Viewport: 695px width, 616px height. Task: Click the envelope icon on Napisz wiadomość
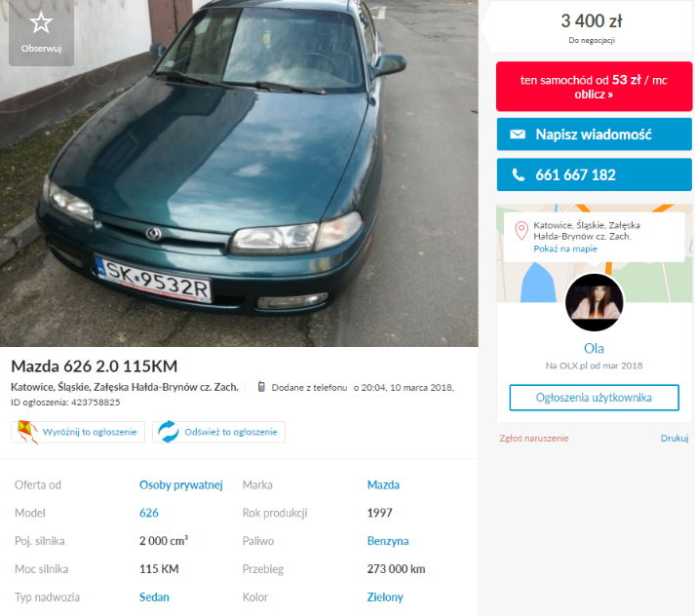point(518,135)
